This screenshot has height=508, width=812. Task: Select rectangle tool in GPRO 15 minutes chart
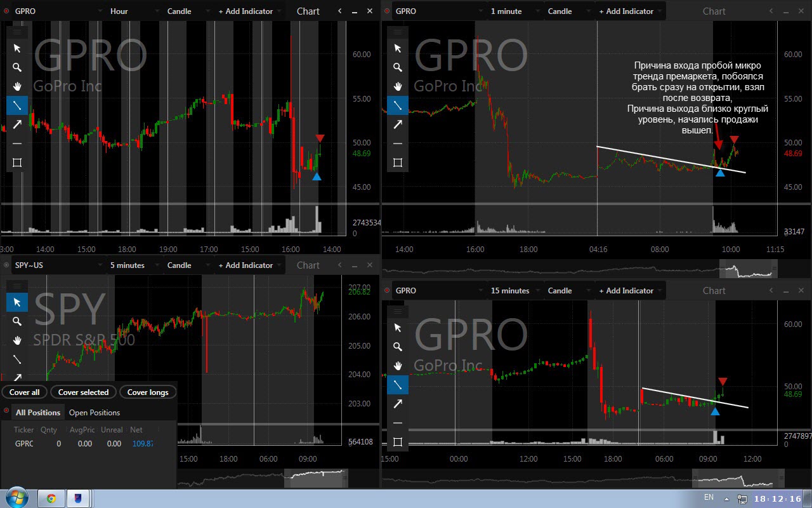[x=398, y=442]
